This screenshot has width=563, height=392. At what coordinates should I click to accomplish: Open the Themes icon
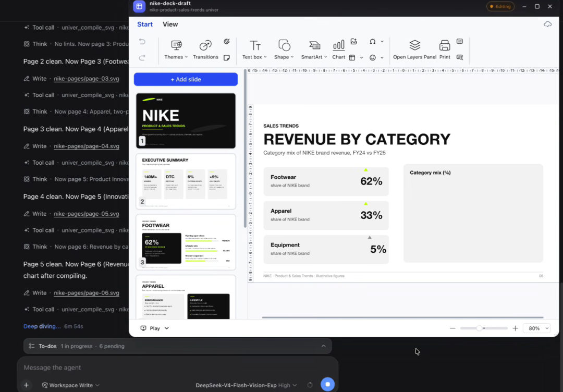(176, 45)
